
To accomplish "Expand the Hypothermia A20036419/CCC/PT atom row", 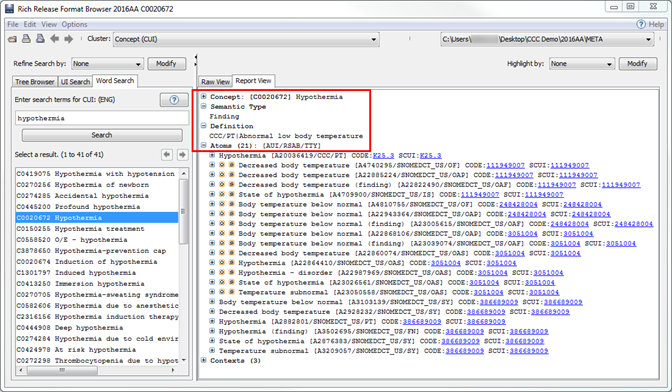I will [212, 155].
